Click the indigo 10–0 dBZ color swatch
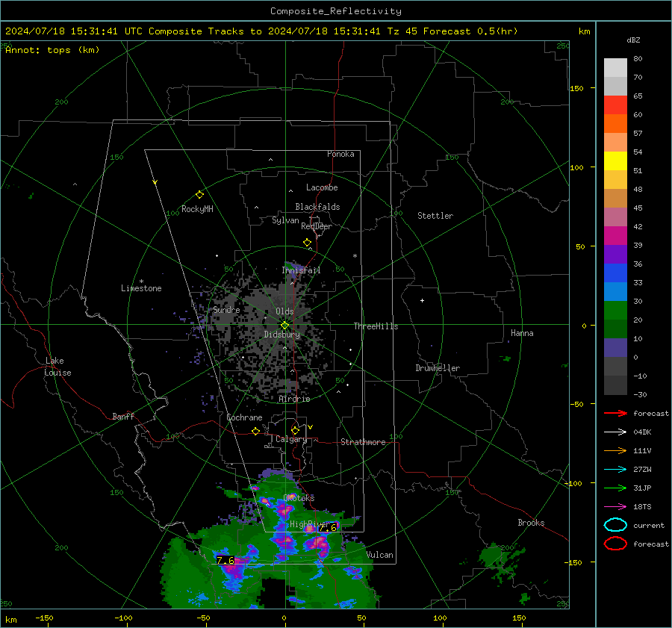Viewport: 672px width, 628px height. [615, 347]
